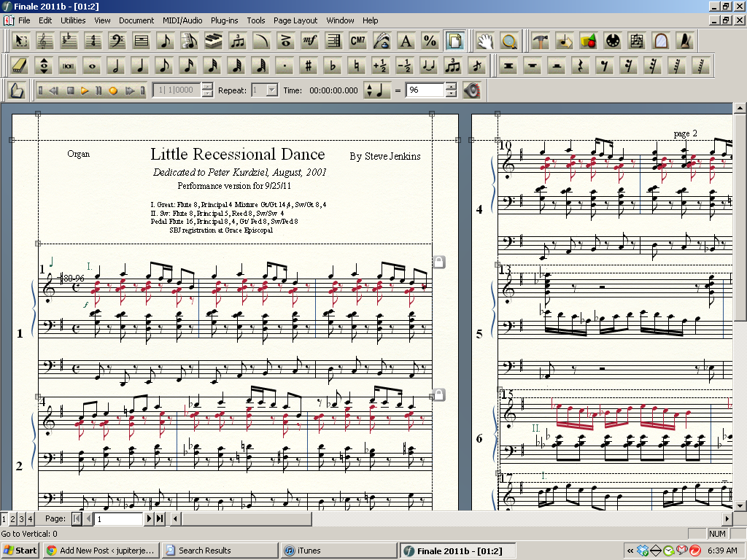Switch to layer 4 button
The image size is (747, 560).
point(30,518)
